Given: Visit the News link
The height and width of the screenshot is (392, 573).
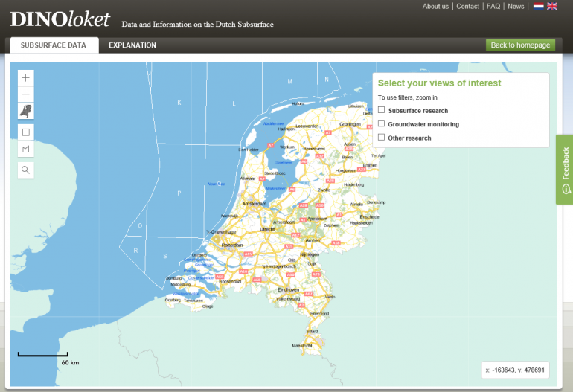Looking at the screenshot, I should (516, 6).
